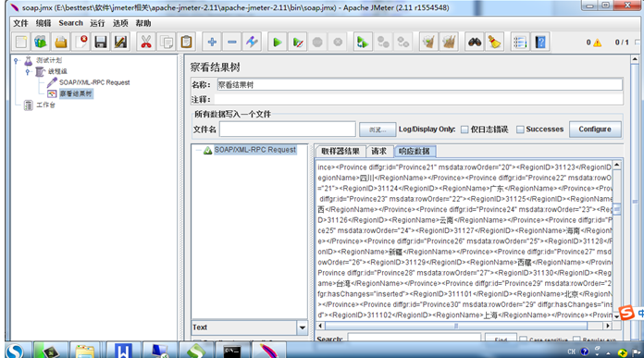The height and width of the screenshot is (358, 644).
Task: Collapse the 测试计划 tree node
Action: [x=16, y=60]
